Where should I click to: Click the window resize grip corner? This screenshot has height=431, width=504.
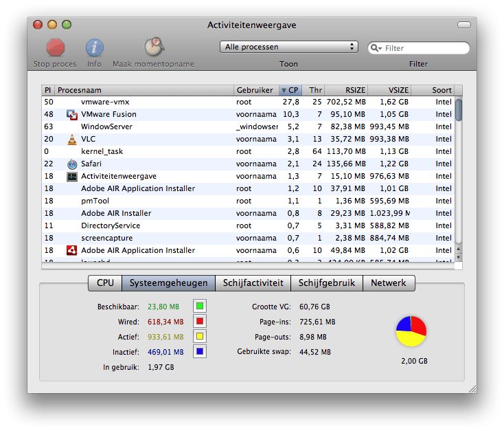(x=472, y=389)
